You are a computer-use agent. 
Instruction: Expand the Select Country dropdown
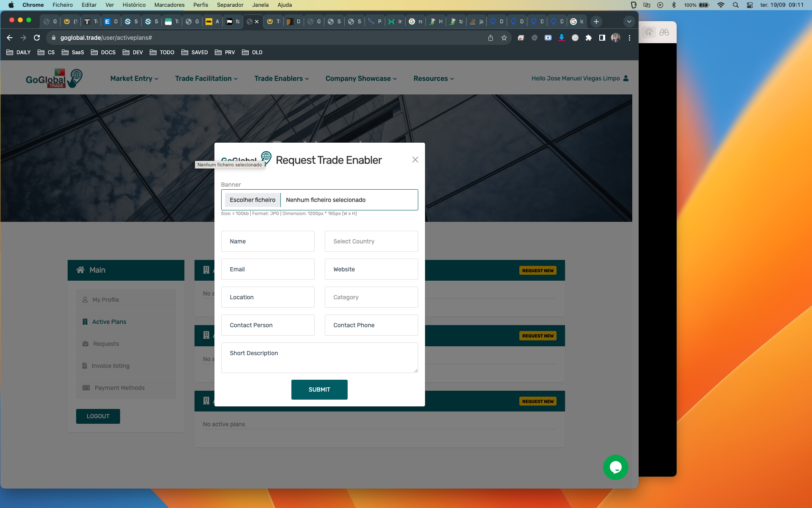[x=371, y=241]
